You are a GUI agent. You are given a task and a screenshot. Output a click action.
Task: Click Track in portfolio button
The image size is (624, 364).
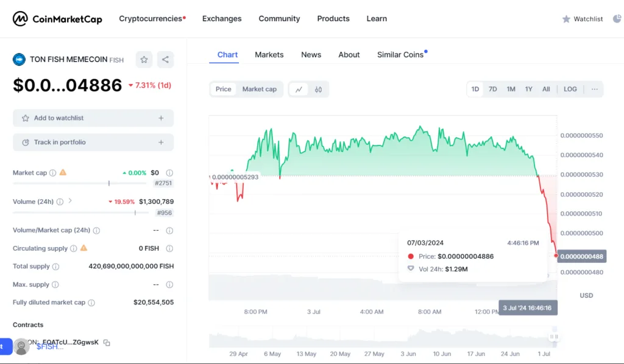click(93, 142)
